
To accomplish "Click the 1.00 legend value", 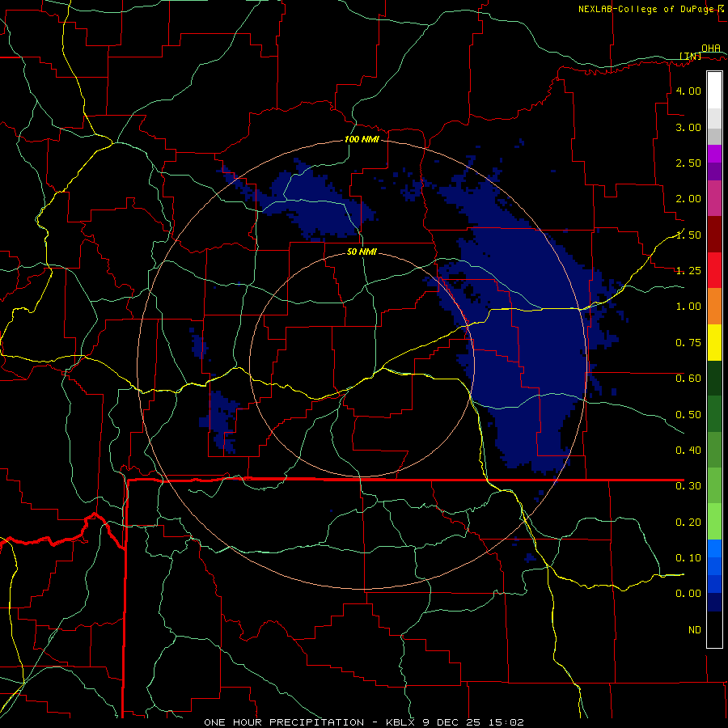I will pos(688,307).
